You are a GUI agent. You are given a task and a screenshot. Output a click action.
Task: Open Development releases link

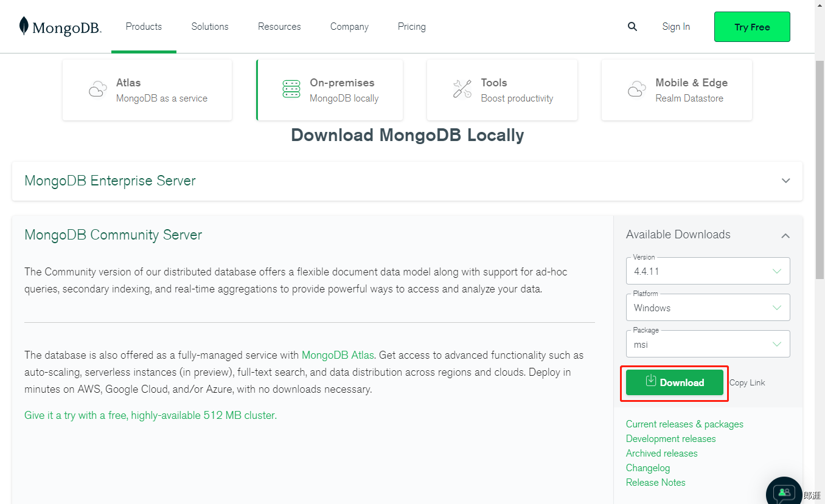[670, 439]
